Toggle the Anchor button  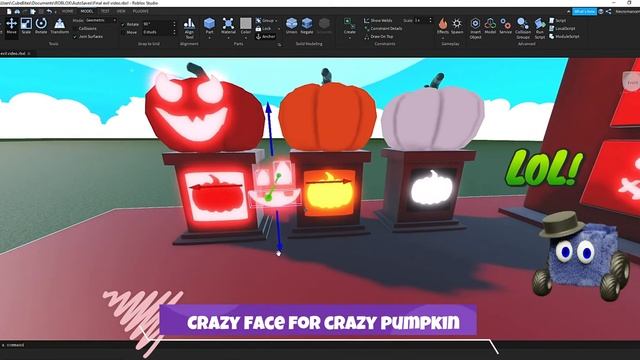point(265,36)
